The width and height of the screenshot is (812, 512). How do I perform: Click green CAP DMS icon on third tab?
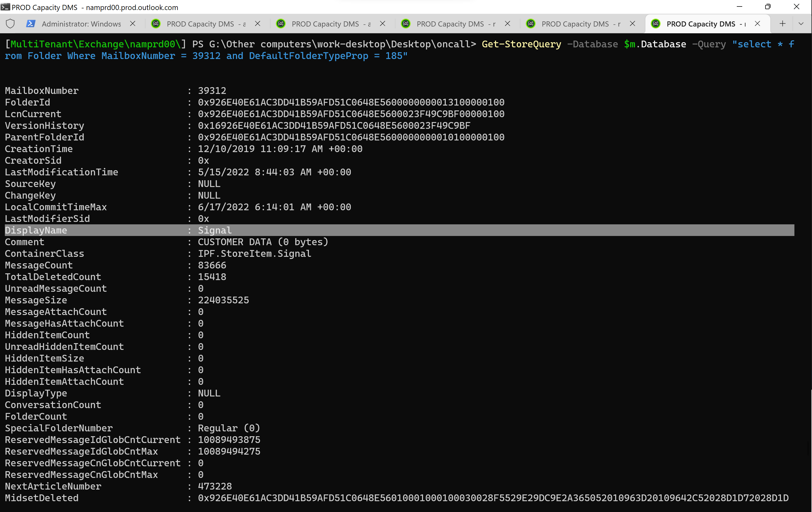(280, 24)
